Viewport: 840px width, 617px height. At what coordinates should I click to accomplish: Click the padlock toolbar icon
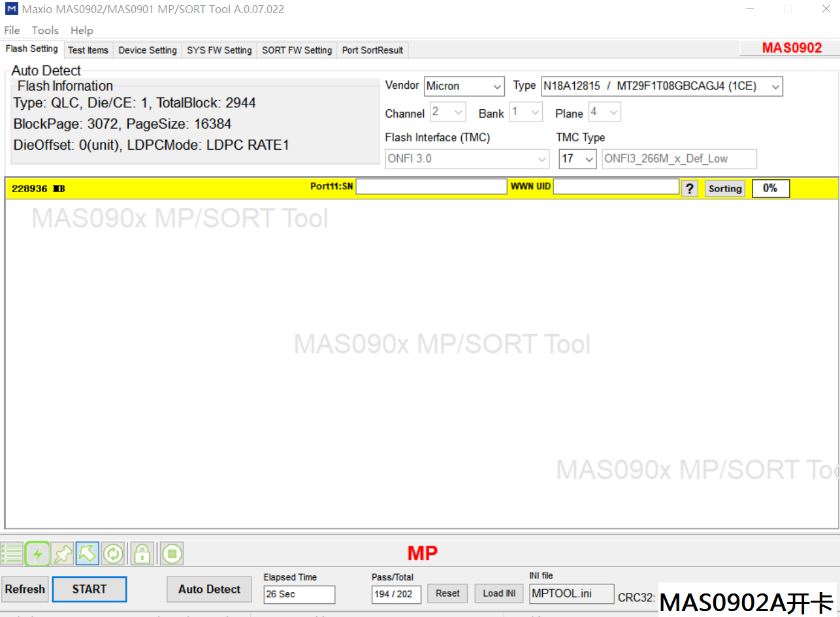pos(142,554)
